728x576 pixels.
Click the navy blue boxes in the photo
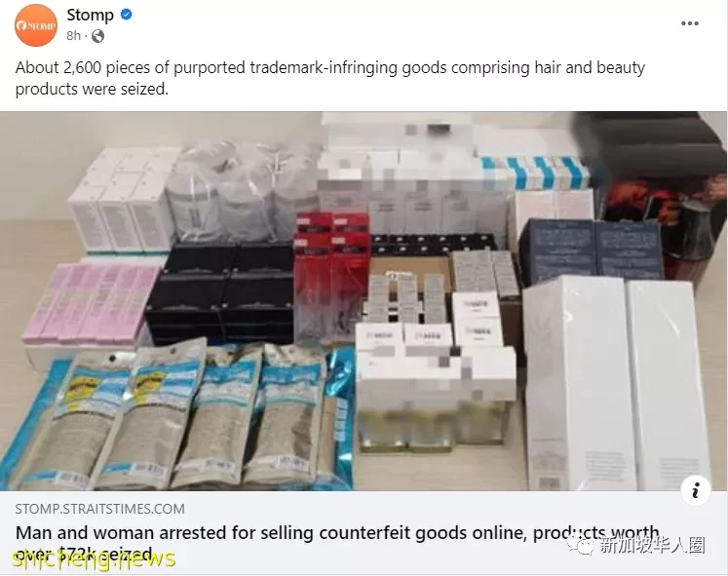click(591, 250)
